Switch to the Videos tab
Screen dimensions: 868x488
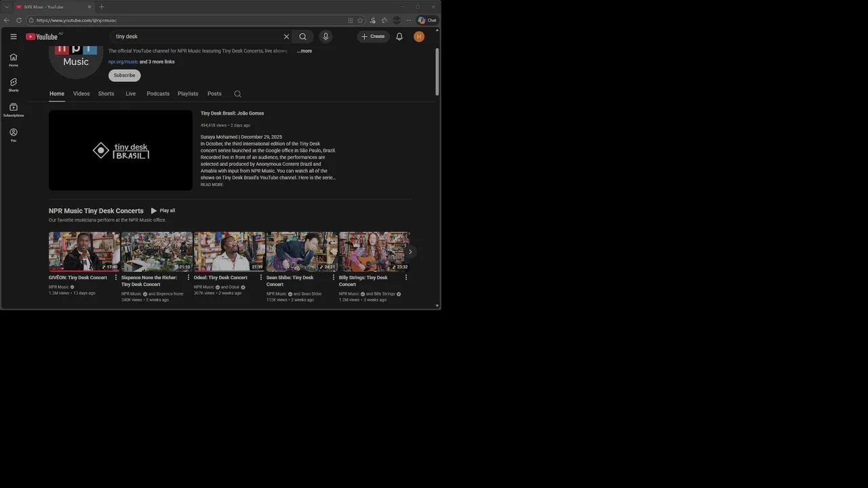click(x=81, y=94)
